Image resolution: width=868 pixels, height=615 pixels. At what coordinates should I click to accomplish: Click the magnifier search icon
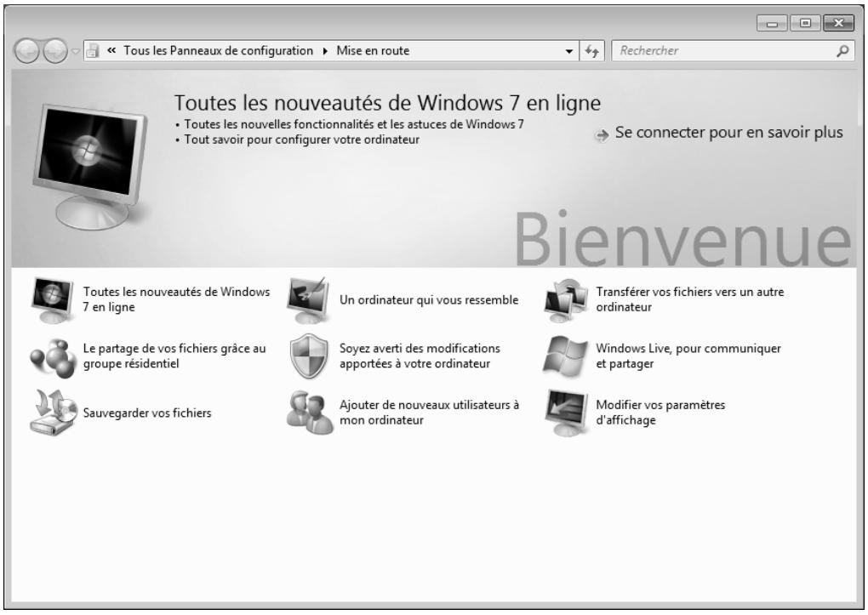pyautogui.click(x=842, y=51)
